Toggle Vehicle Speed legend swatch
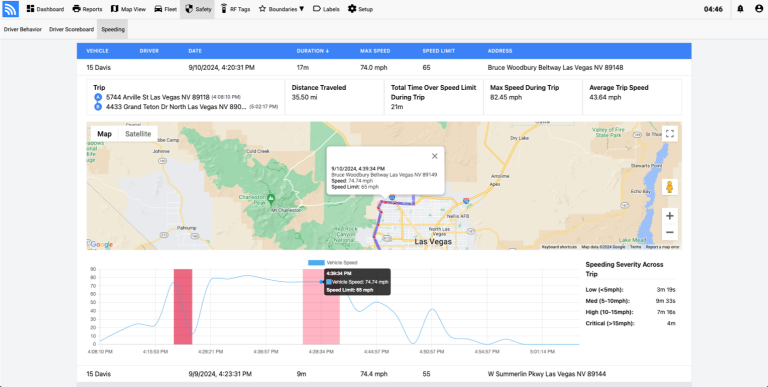This screenshot has width=768, height=387. [316, 263]
